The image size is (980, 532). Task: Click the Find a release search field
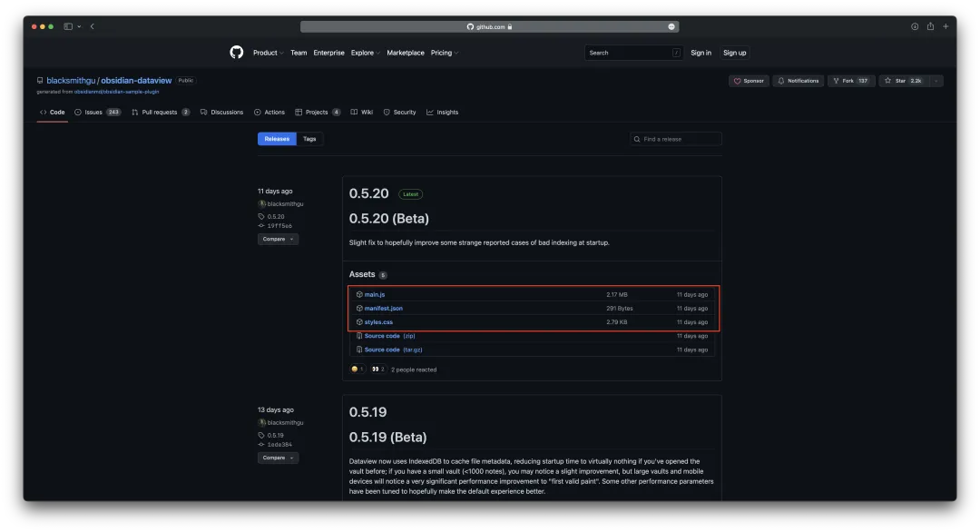(676, 139)
